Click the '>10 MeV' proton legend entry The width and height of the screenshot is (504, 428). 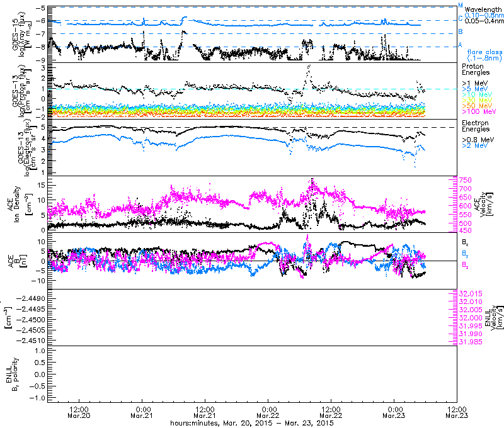[x=477, y=94]
